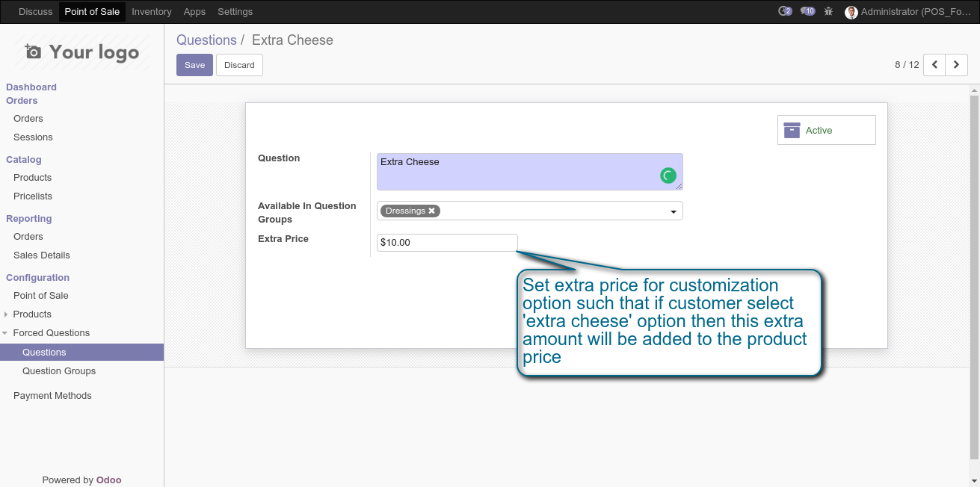
Task: Open the debug bug icon menu
Action: tap(828, 11)
